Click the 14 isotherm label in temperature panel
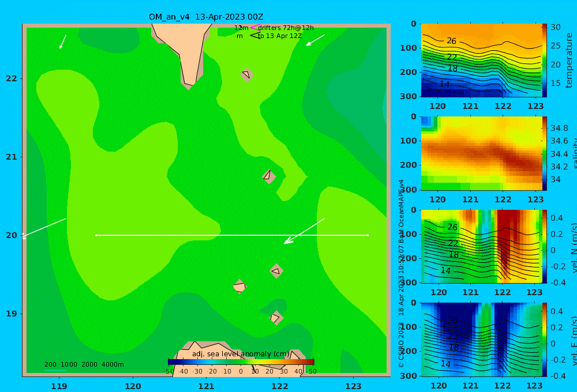The height and width of the screenshot is (392, 577). [x=444, y=84]
